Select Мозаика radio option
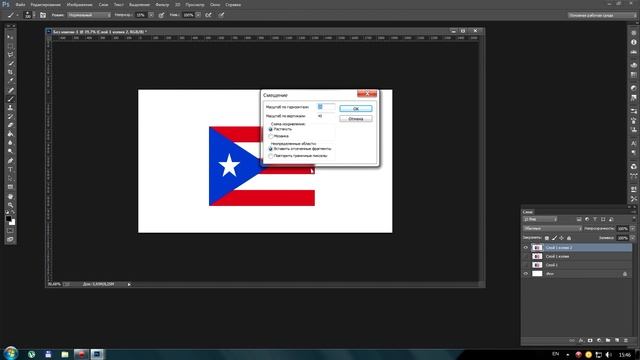 pyautogui.click(x=271, y=136)
